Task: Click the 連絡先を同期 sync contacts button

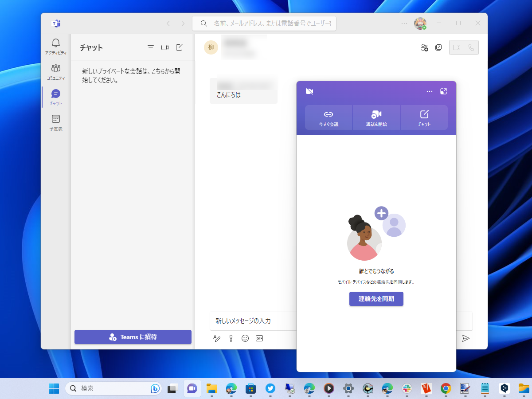Action: [376, 299]
